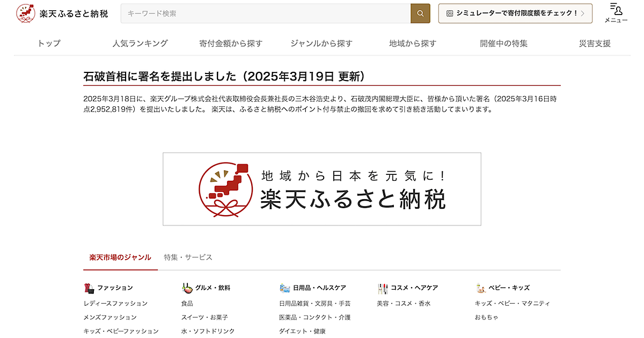Click the 日用品・ヘルスケア category icon
This screenshot has height=338, width=644.
point(284,288)
